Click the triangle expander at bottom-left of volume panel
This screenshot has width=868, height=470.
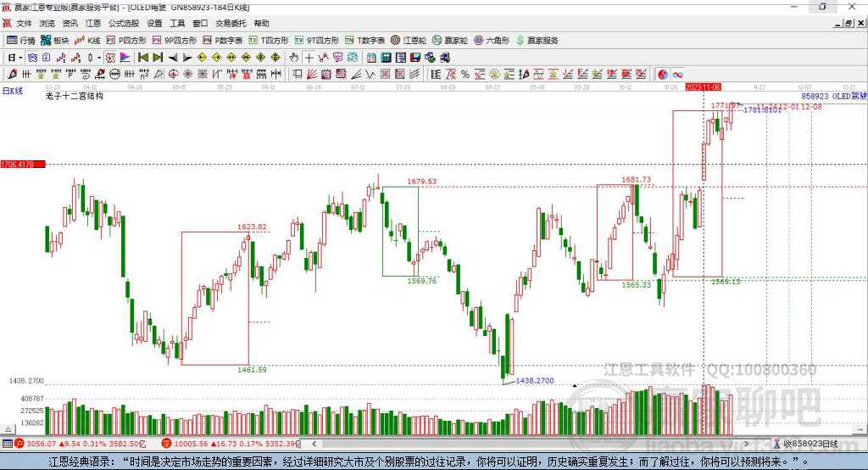point(8,429)
